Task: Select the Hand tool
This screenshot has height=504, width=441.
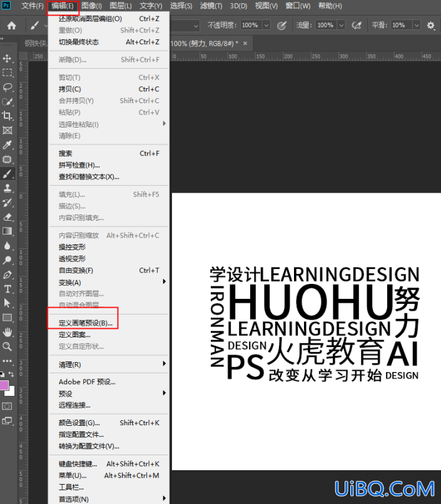Action: pyautogui.click(x=7, y=331)
